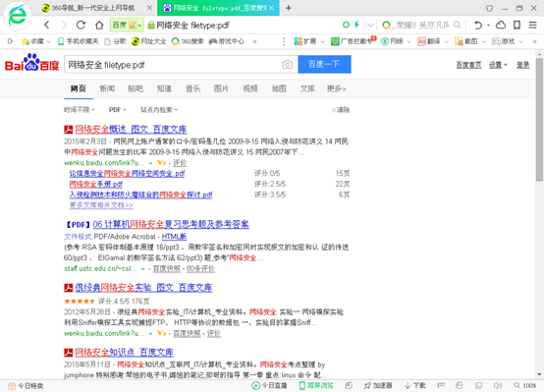Click 今日直播 play icon in status bar
544x392 pixels.
[x=269, y=385]
